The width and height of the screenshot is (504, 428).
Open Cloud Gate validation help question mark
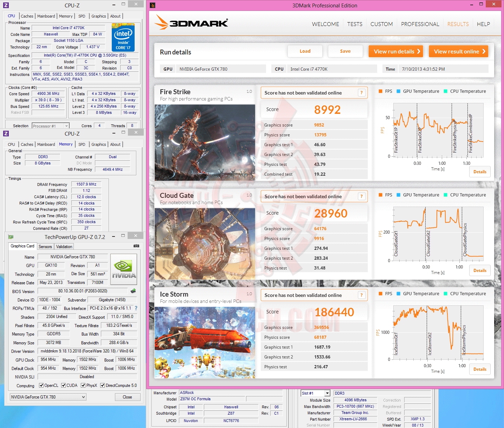[362, 196]
